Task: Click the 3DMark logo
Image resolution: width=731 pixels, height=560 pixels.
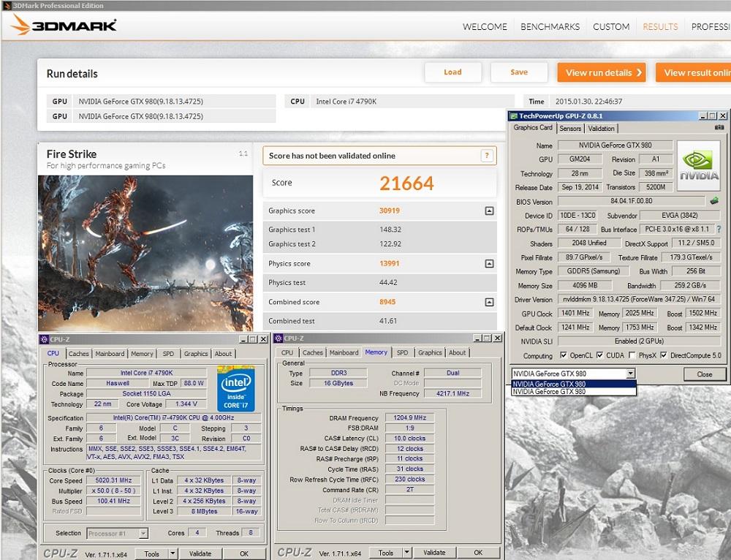Action: [64, 25]
